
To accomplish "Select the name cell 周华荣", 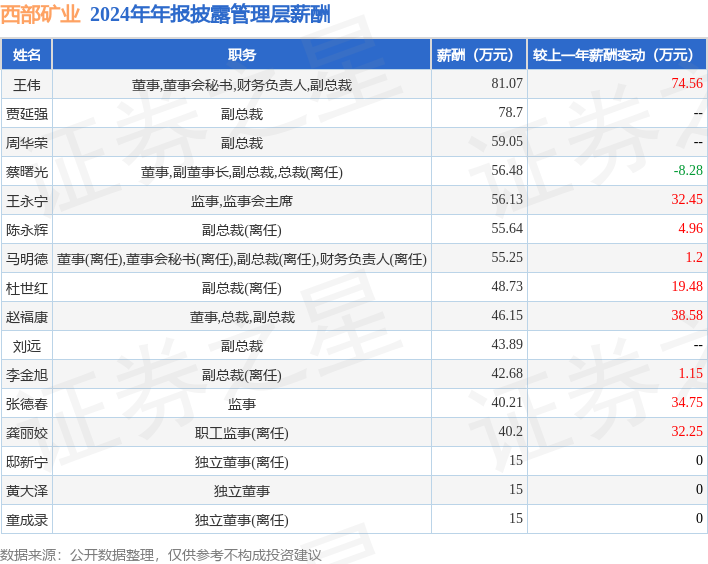I will coord(27,143).
